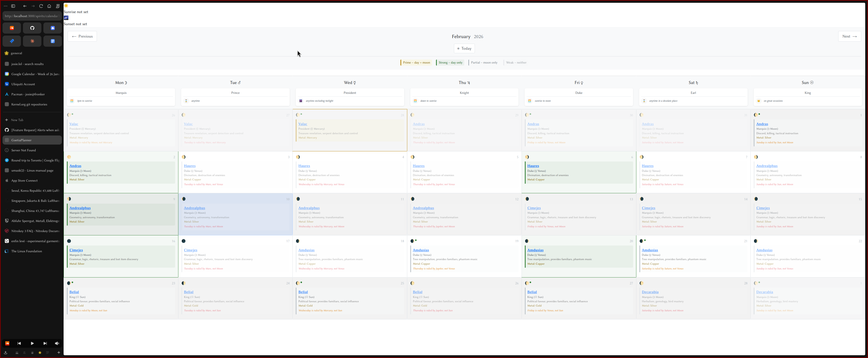Click the mute volume speaker icon
The height and width of the screenshot is (358, 868).
57,343
